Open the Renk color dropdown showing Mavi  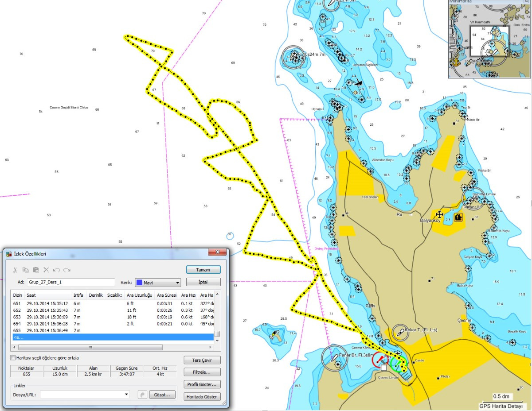click(x=158, y=283)
